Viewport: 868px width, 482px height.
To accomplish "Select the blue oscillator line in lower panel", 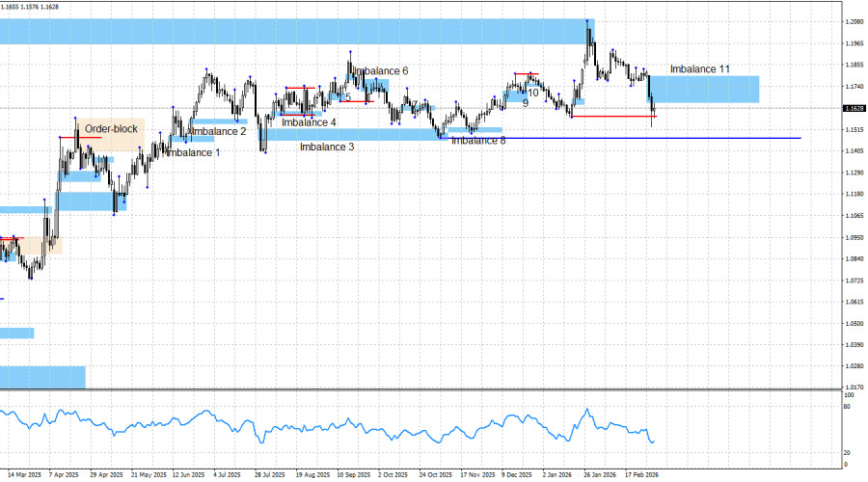I will click(x=327, y=427).
